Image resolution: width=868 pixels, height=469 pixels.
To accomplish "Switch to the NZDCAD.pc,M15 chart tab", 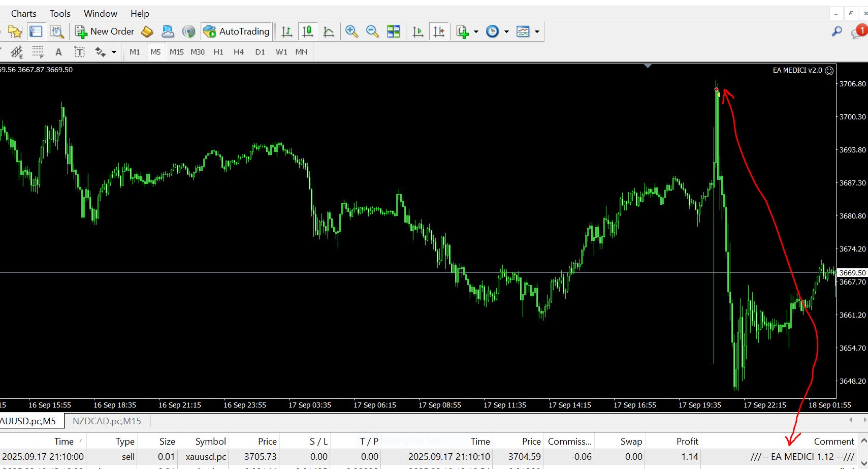I will pos(107,421).
